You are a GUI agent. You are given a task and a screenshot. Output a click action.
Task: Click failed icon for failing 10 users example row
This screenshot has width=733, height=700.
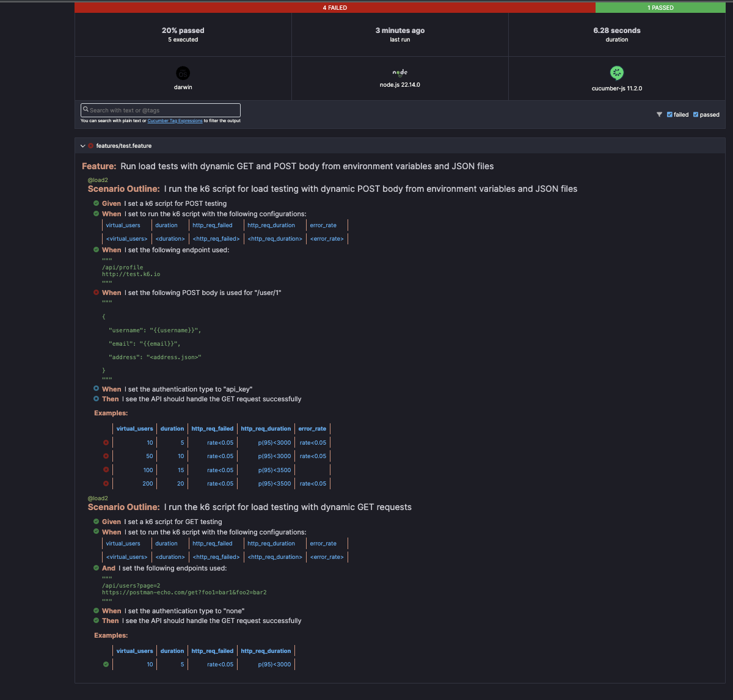(x=106, y=443)
